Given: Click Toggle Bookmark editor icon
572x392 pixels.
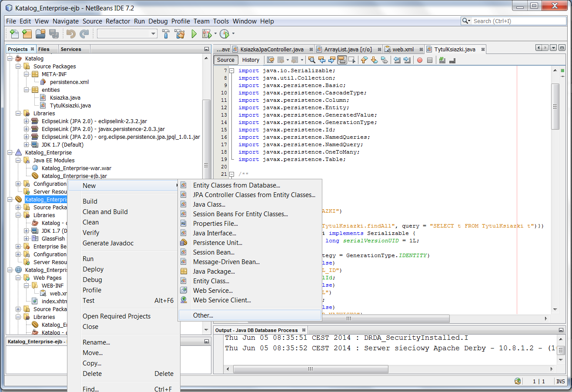Looking at the screenshot, I should [385, 60].
